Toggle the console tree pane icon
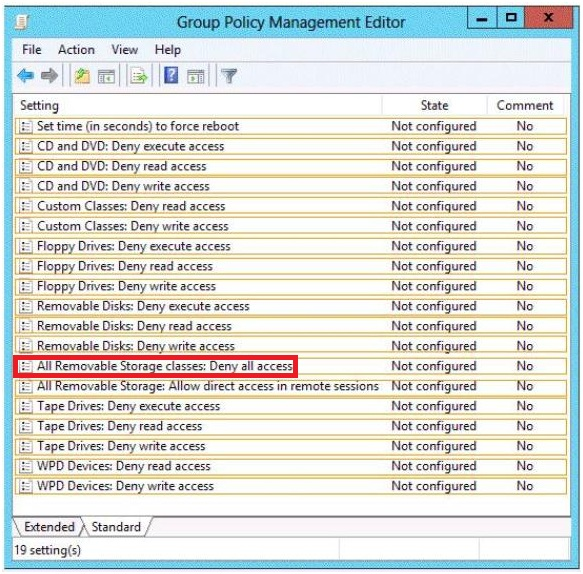 tap(106, 77)
